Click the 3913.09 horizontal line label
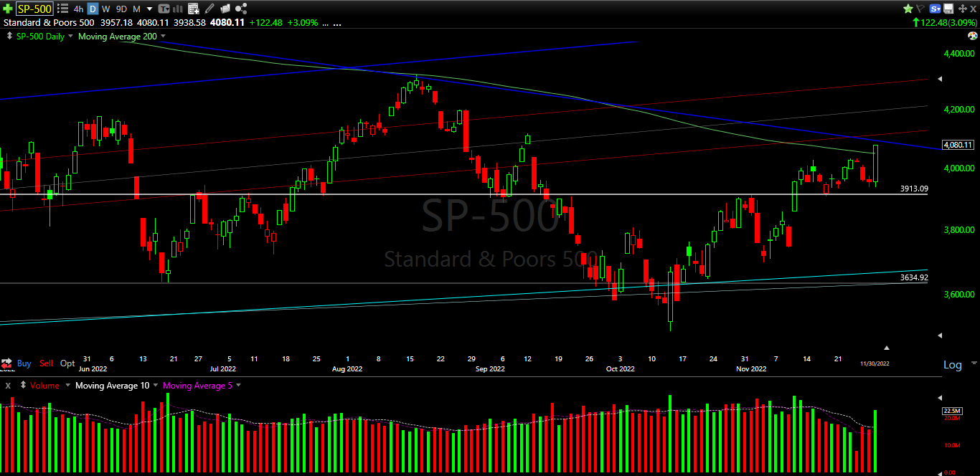This screenshot has width=980, height=476. point(914,189)
